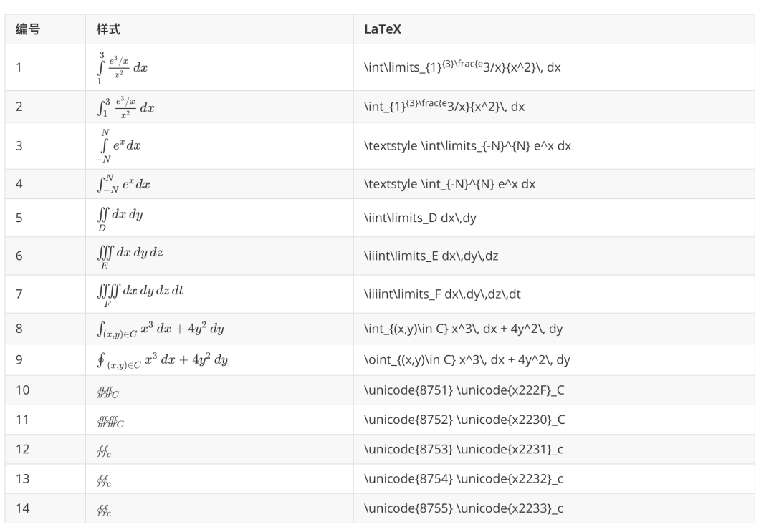774x532 pixels.
Task: Click the LaTeX column header
Action: (383, 29)
